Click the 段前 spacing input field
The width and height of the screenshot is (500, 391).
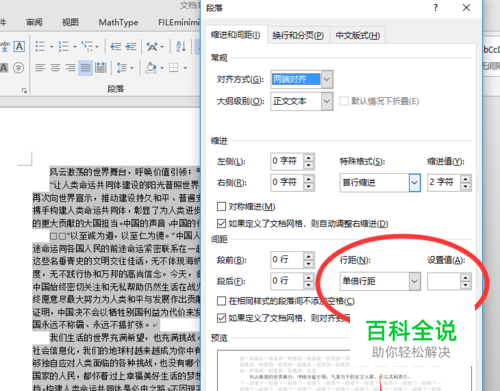(x=287, y=260)
